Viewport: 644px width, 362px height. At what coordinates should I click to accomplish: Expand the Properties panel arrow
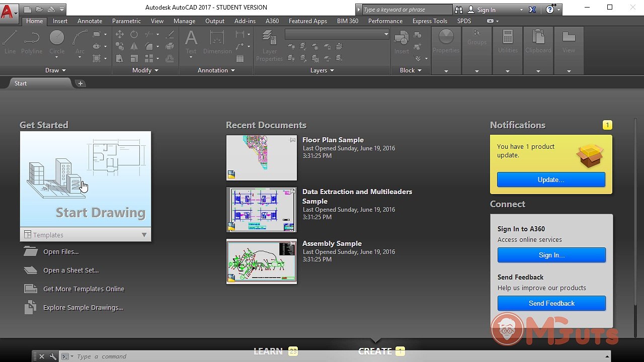point(446,71)
